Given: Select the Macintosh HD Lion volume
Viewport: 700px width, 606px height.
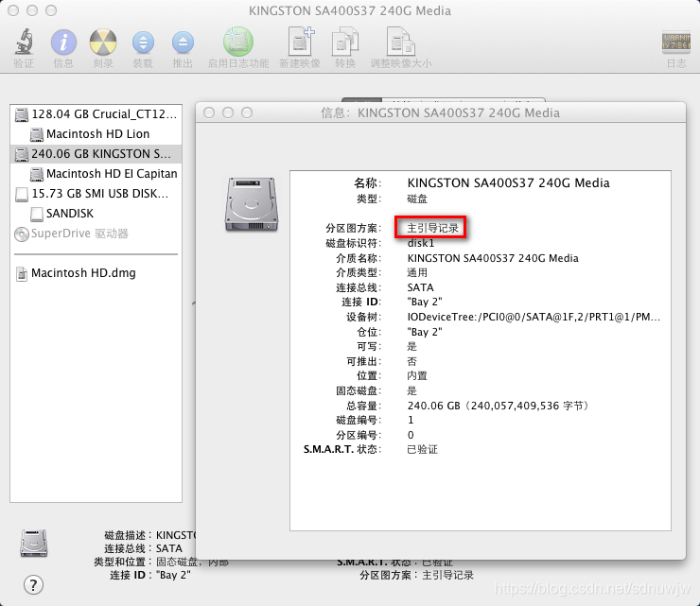Looking at the screenshot, I should pyautogui.click(x=96, y=134).
